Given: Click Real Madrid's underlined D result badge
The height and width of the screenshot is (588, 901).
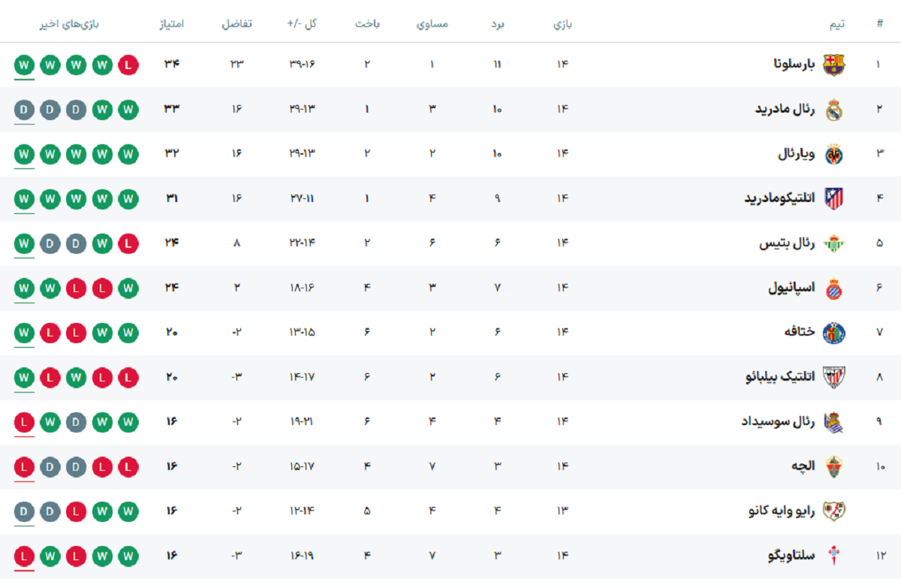Looking at the screenshot, I should pyautogui.click(x=24, y=110).
